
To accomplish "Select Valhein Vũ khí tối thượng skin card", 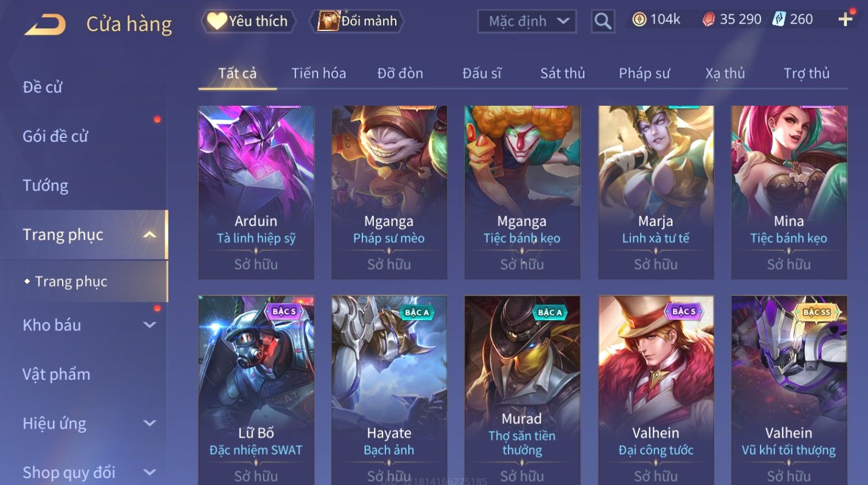I will click(x=789, y=390).
